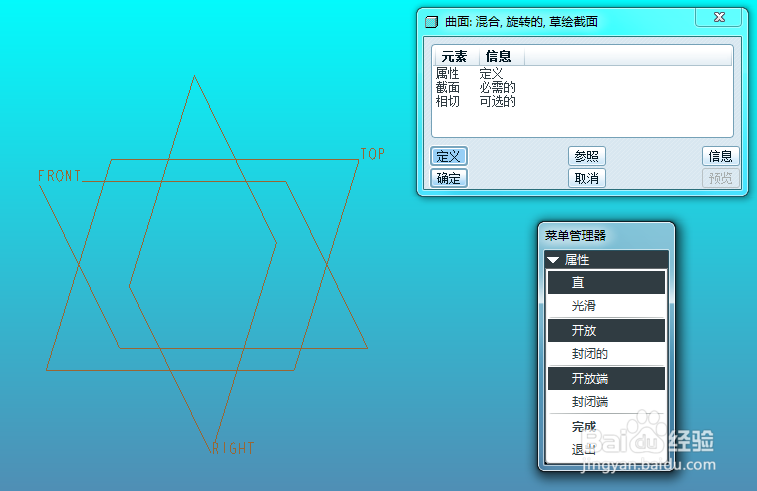757x491 pixels.
Task: Click the 取消 button
Action: [x=587, y=178]
